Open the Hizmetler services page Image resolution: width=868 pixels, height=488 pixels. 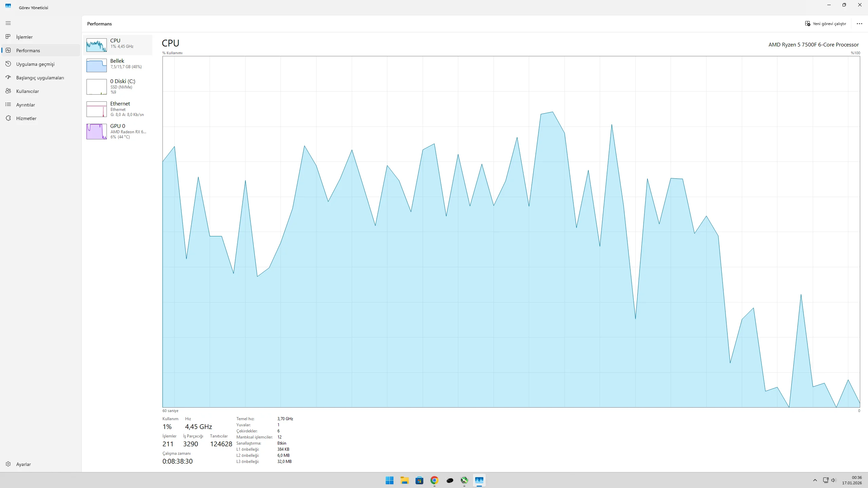pyautogui.click(x=26, y=118)
